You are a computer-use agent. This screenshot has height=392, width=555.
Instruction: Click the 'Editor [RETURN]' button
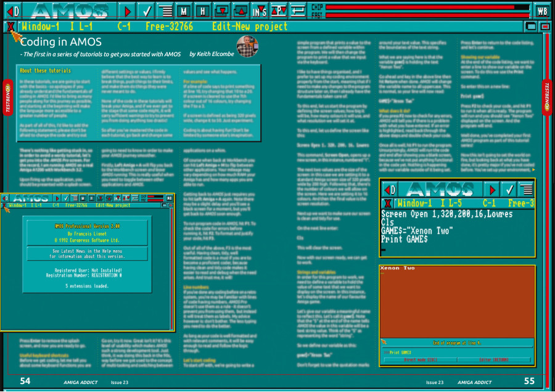494,360
